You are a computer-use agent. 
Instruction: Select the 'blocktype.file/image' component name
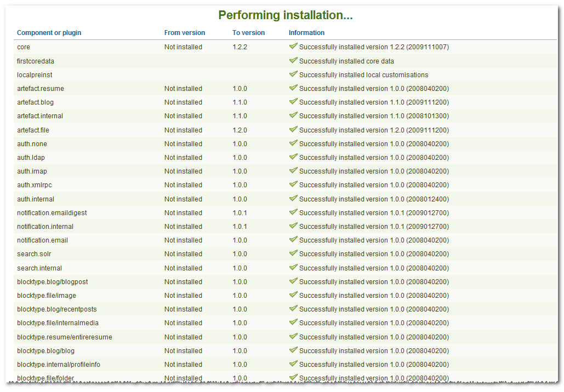tap(47, 295)
